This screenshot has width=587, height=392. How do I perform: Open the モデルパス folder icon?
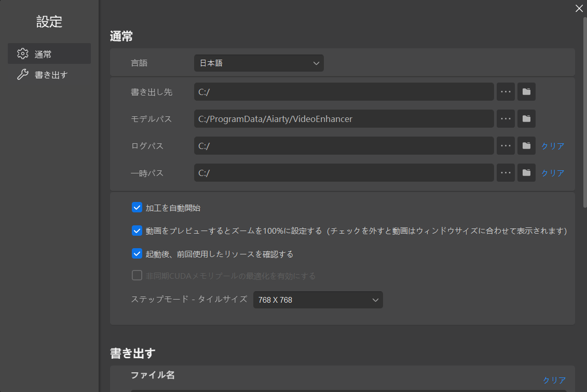pos(526,119)
